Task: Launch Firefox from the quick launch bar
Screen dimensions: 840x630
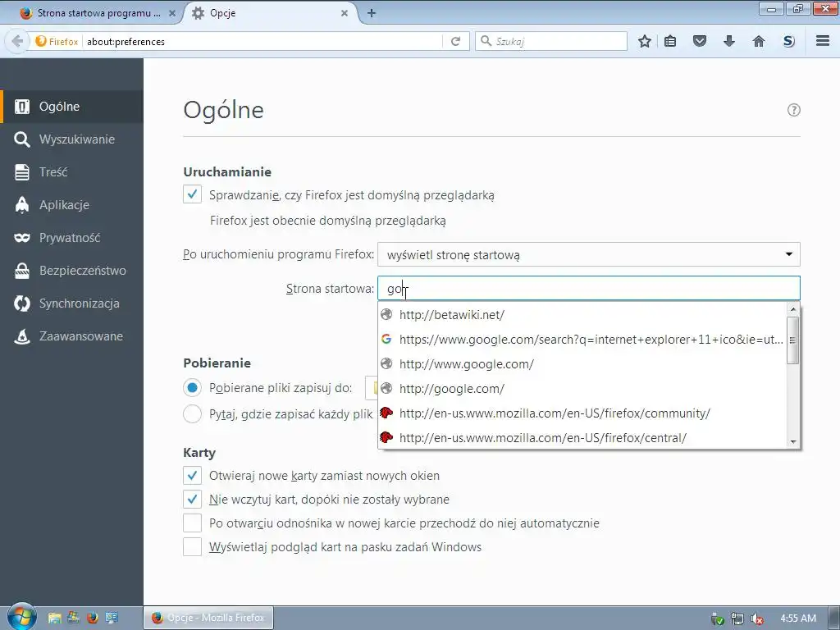Action: (x=93, y=619)
